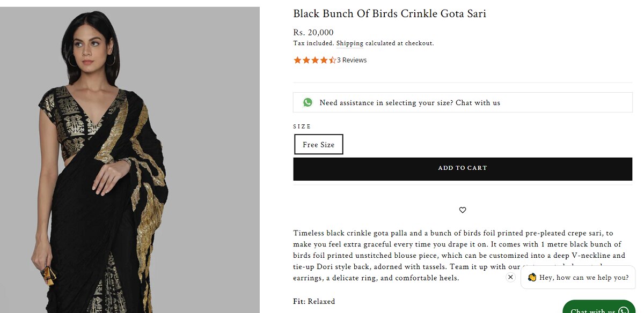This screenshot has width=644, height=313.
Task: Click 'Need assistance in selecting your size' banner
Action: pos(463,102)
